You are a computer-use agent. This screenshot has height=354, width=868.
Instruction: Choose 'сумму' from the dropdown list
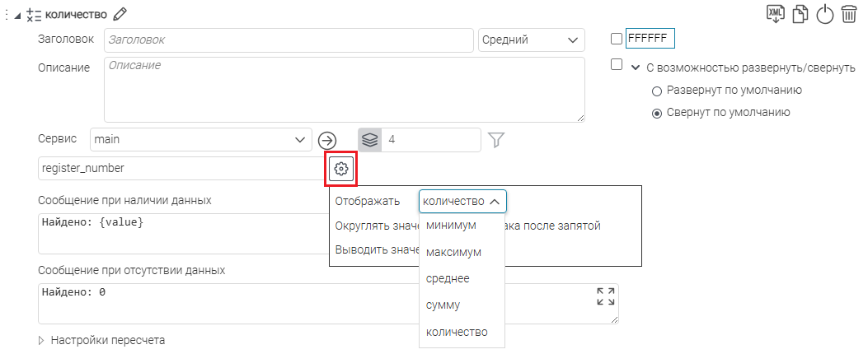443,305
